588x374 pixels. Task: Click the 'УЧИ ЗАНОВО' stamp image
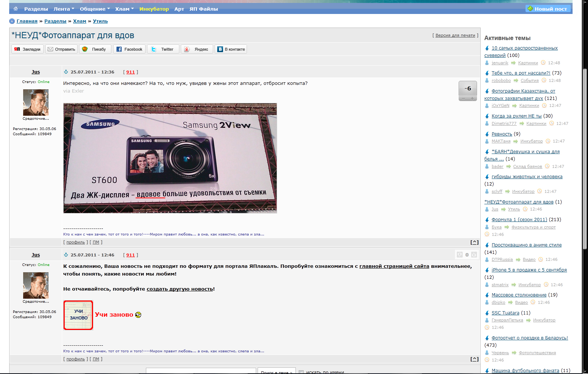78,315
